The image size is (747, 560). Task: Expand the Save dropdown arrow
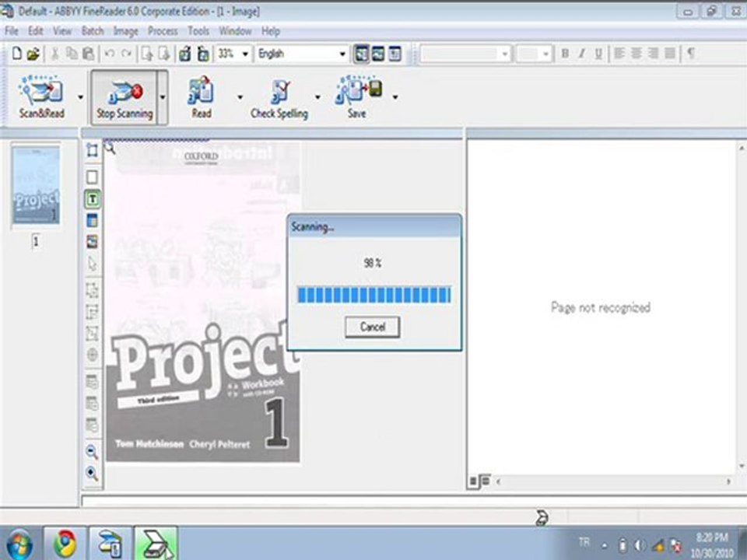click(x=395, y=97)
